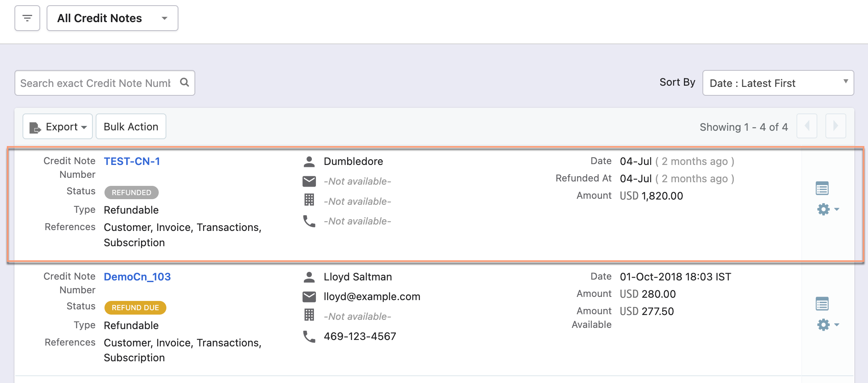The width and height of the screenshot is (868, 383).
Task: Click the Bulk Action button
Action: pos(131,127)
